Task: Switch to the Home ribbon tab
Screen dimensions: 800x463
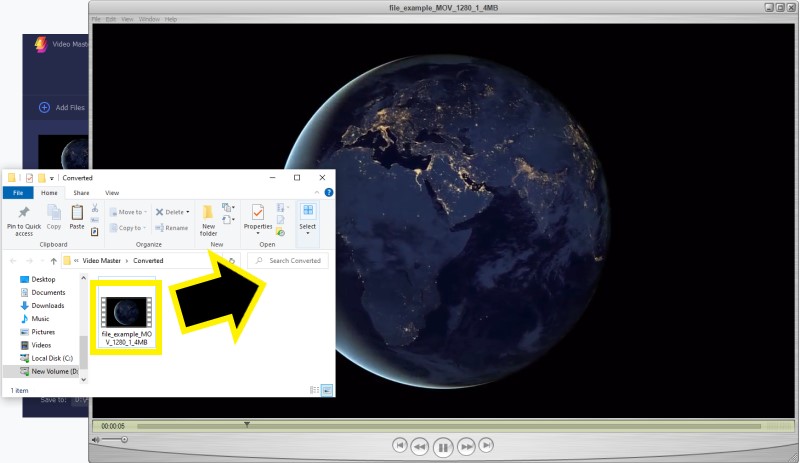Action: [x=49, y=192]
